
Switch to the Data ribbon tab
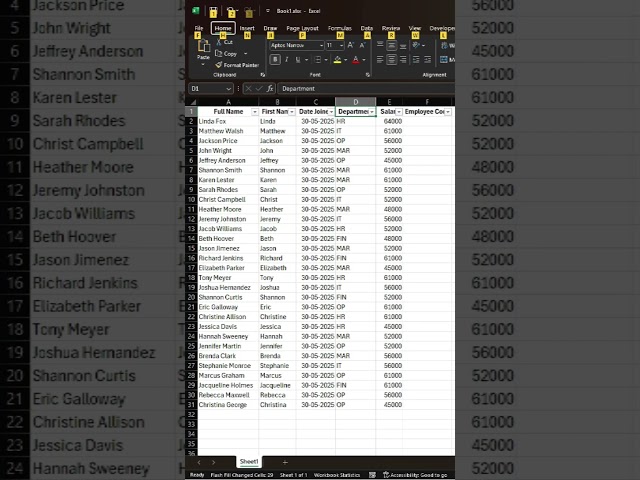click(367, 28)
